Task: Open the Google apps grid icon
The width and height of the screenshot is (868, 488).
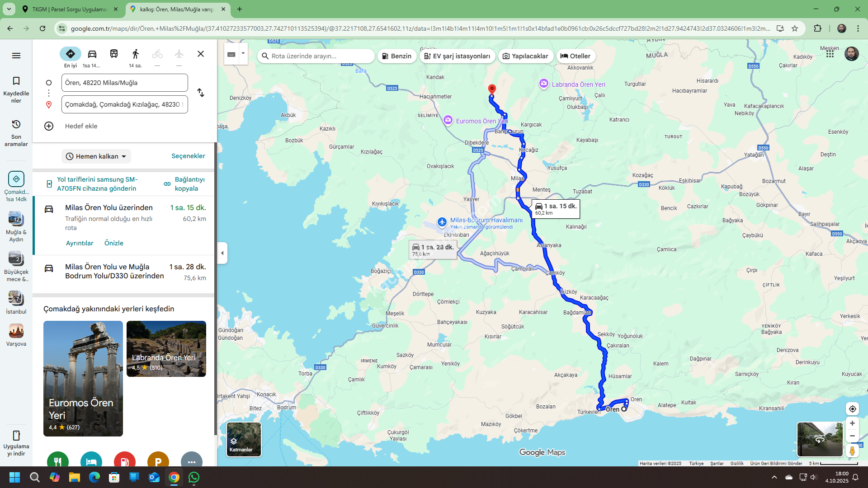Action: pos(830,54)
